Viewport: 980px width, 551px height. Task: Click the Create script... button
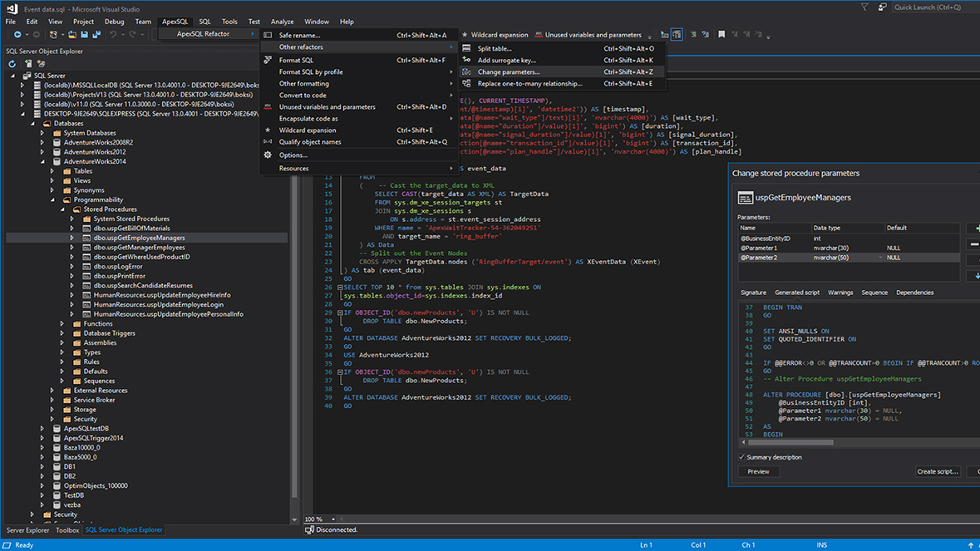[x=938, y=471]
